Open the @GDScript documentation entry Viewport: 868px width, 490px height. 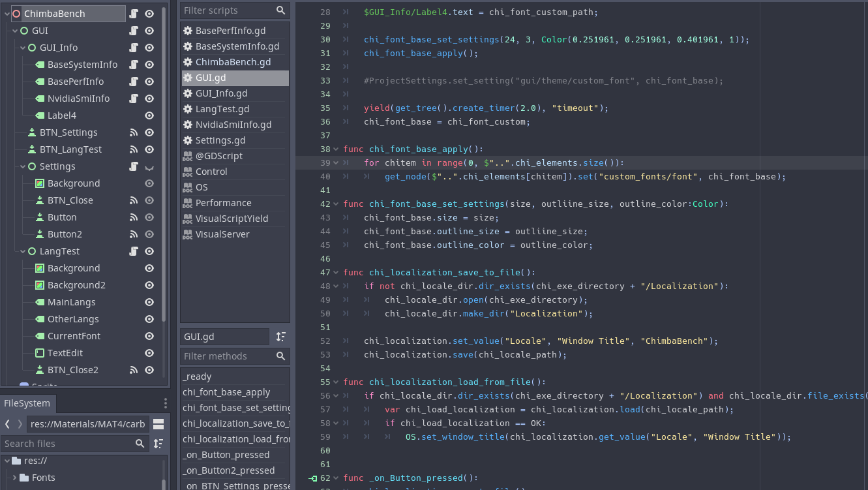coord(235,156)
